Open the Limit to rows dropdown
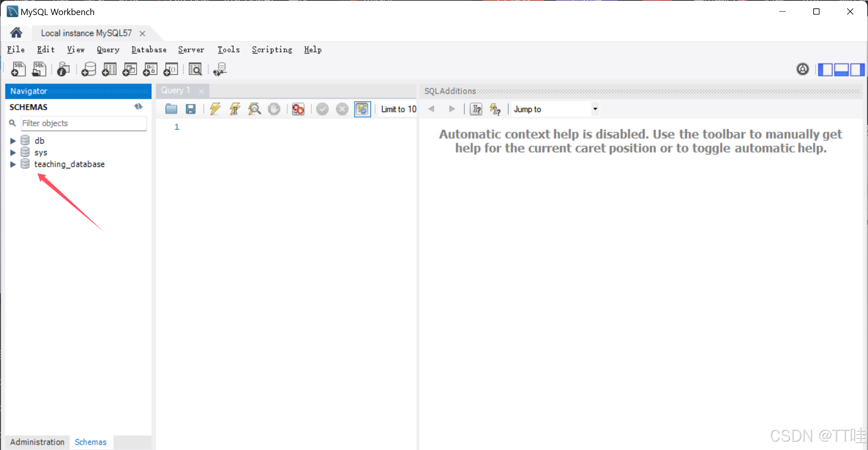 click(398, 109)
